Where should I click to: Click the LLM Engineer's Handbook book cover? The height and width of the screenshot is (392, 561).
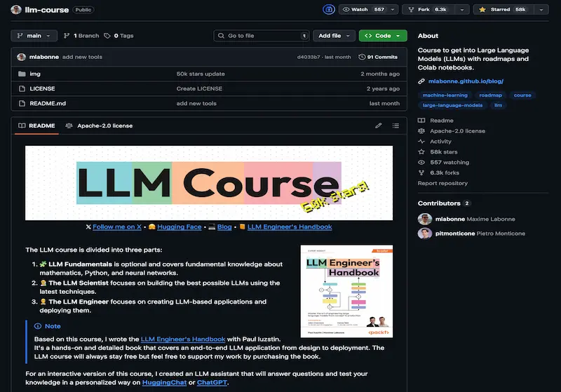coord(346,291)
